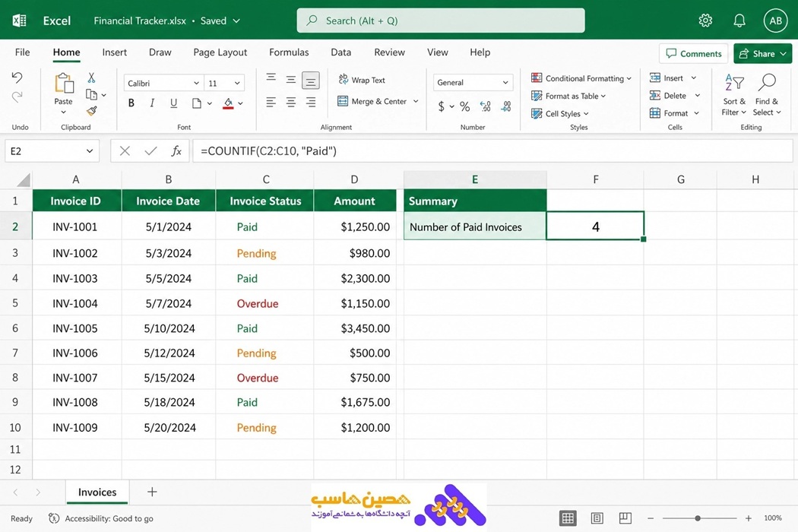Screen dimensions: 798x532
Task: Click the Redo arrow icon
Action: pos(17,97)
